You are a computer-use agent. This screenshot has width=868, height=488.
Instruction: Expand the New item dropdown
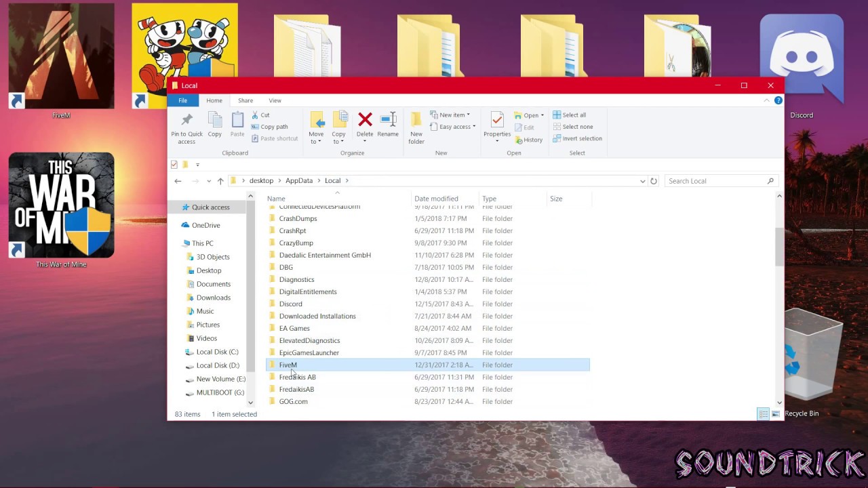pyautogui.click(x=450, y=115)
